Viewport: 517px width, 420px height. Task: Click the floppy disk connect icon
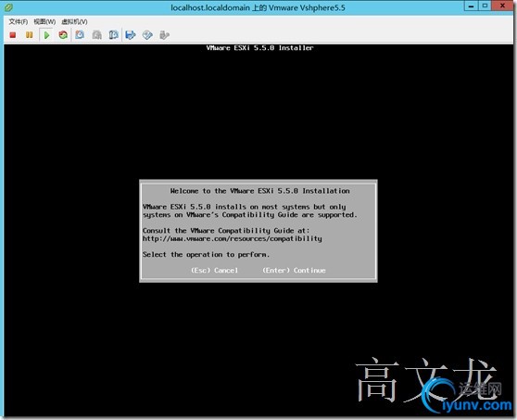click(131, 35)
